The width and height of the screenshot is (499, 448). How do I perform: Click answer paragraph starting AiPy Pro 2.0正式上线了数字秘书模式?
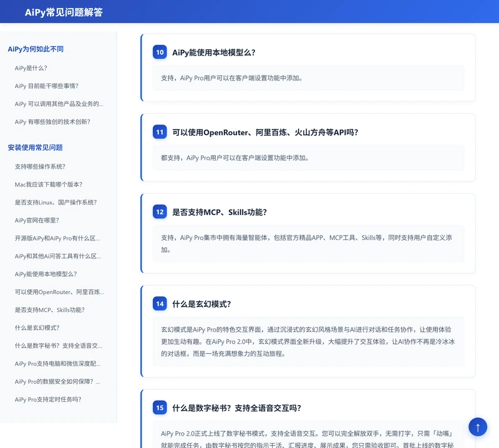307,439
